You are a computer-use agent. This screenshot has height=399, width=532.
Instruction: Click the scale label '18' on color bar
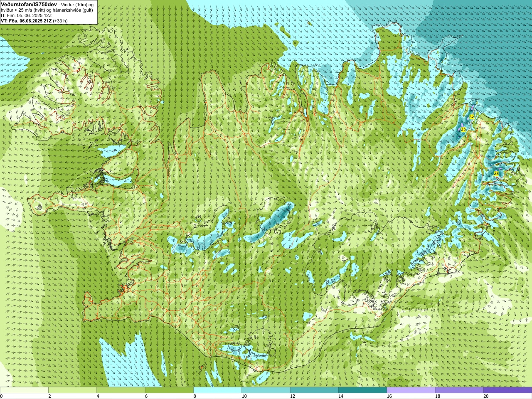[x=438, y=396]
